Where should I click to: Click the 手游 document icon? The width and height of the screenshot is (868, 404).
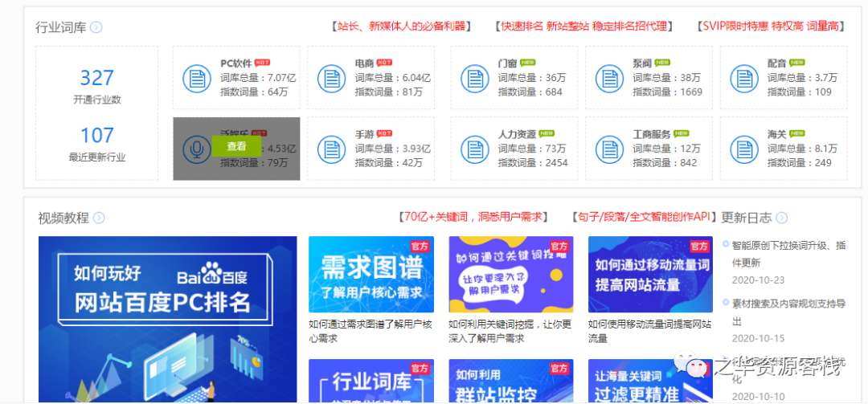coord(332,149)
